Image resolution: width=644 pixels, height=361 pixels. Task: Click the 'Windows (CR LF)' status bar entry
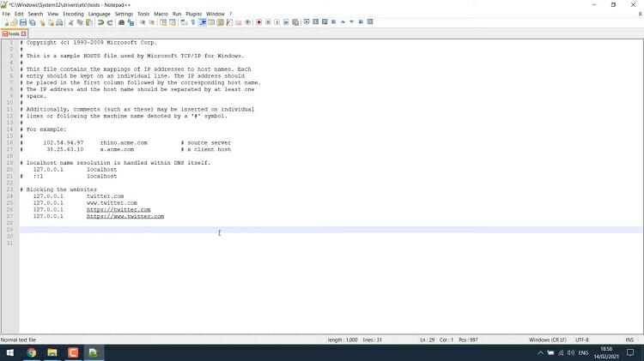point(548,340)
